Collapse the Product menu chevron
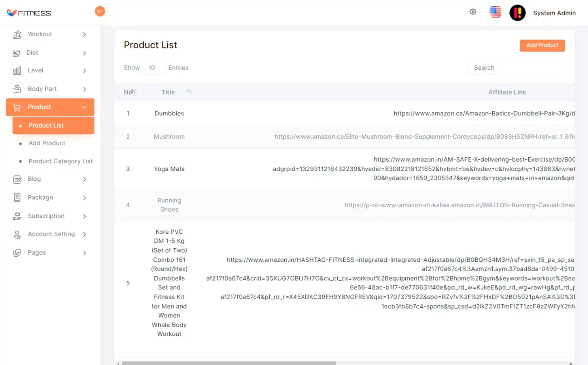Screen dimensions: 588x365 tap(84, 107)
